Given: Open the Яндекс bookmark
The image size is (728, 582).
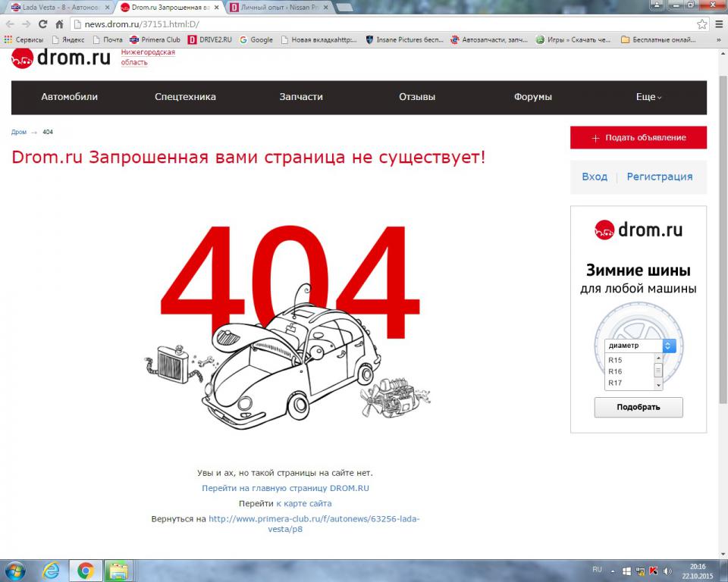Looking at the screenshot, I should [68, 40].
